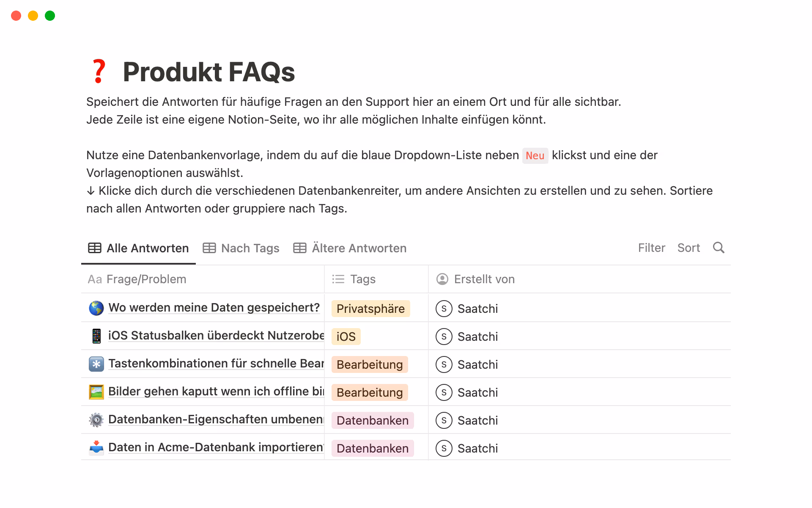This screenshot has width=812, height=508.
Task: Click the phone icon next to iOS Statusbalken
Action: (x=96, y=336)
